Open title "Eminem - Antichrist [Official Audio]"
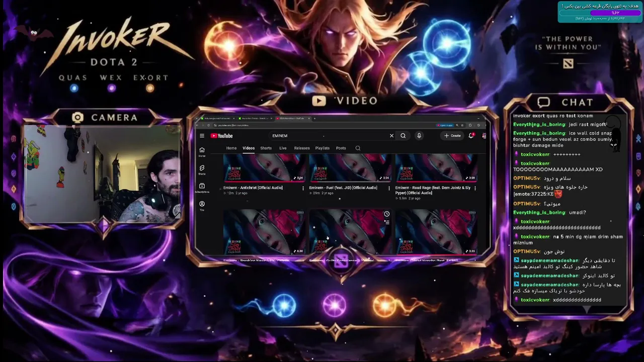The width and height of the screenshot is (644, 362). tap(253, 188)
